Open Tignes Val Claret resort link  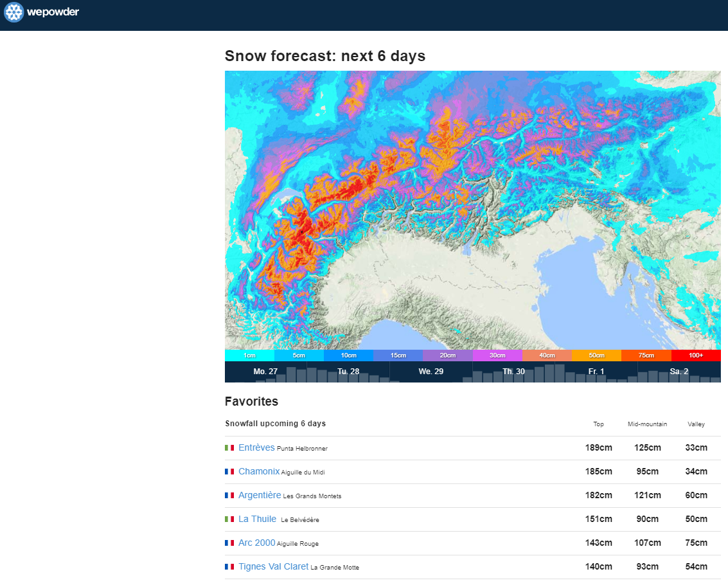pos(273,566)
